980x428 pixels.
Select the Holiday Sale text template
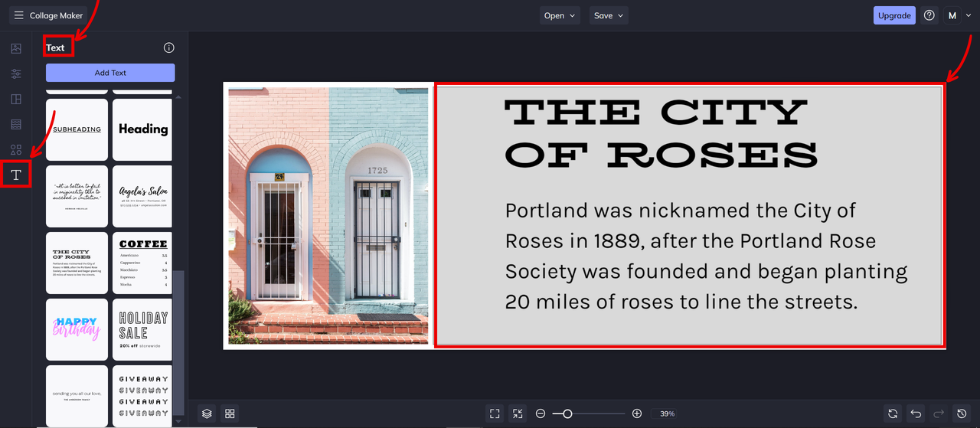click(x=142, y=329)
